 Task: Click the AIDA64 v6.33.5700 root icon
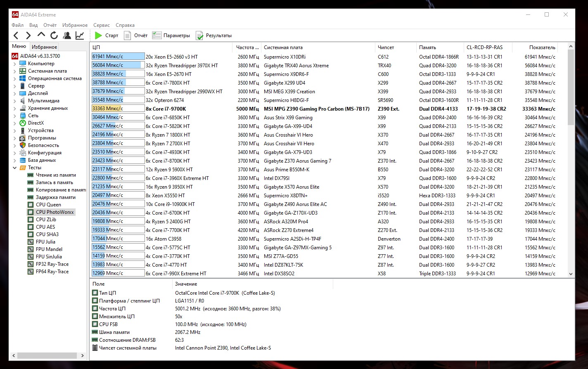click(15, 56)
